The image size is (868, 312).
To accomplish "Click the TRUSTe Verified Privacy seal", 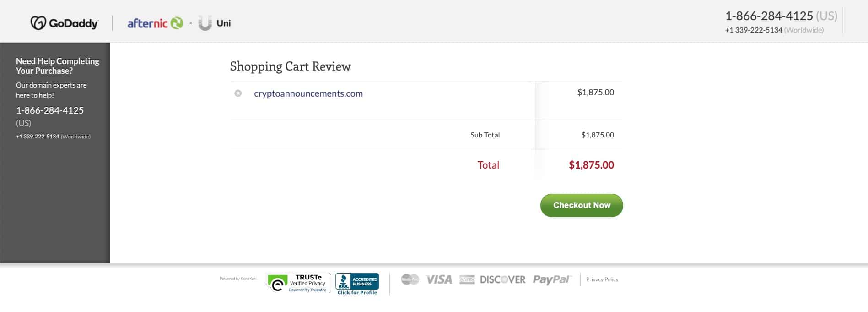I will [x=298, y=283].
